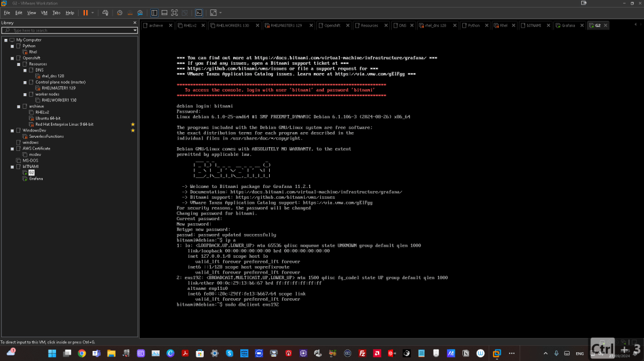Collapse the WindowsDev folder node
This screenshot has width=644, height=361.
[13, 131]
